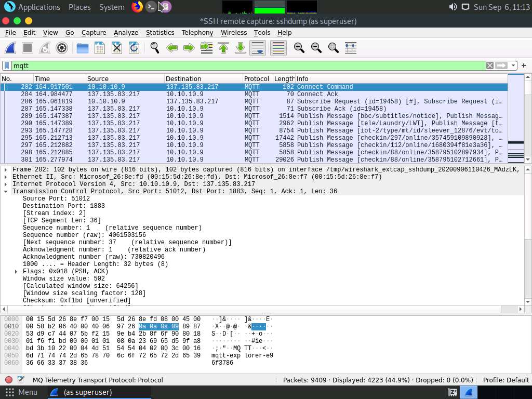
Task: Open the Statistics menu
Action: coord(159,32)
